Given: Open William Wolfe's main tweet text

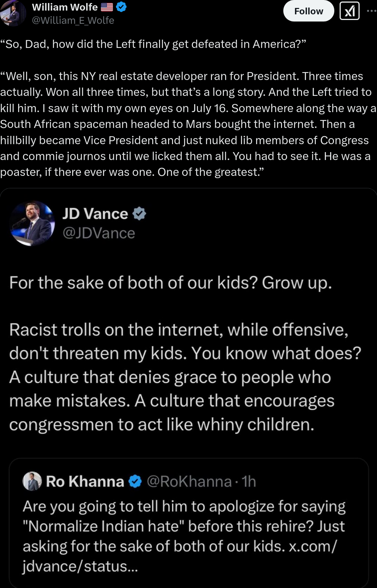Looking at the screenshot, I should pyautogui.click(x=188, y=108).
